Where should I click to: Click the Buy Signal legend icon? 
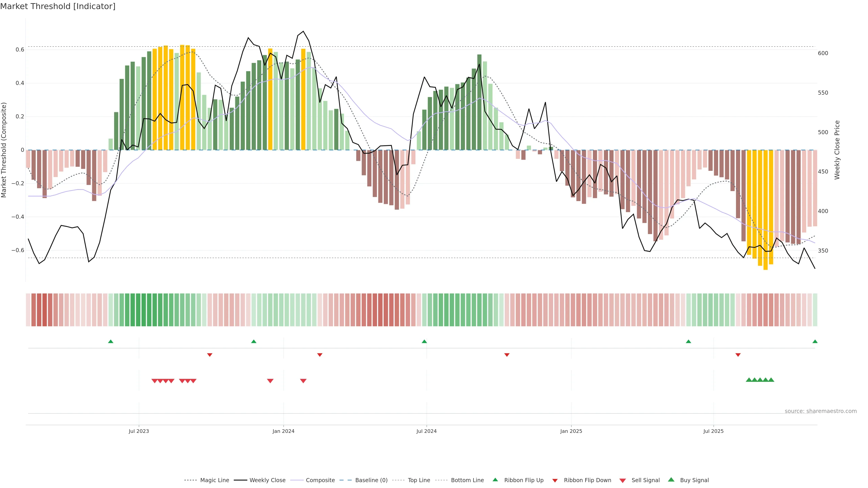point(671,480)
